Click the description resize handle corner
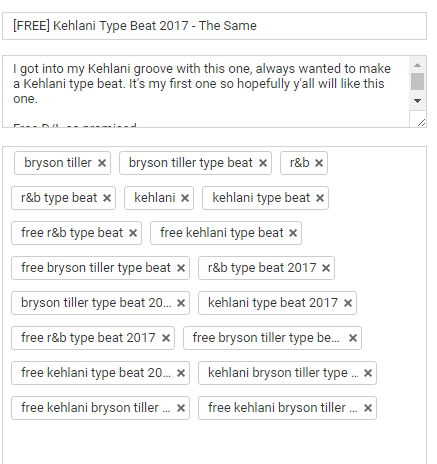This screenshot has height=464, width=437. tap(421, 122)
